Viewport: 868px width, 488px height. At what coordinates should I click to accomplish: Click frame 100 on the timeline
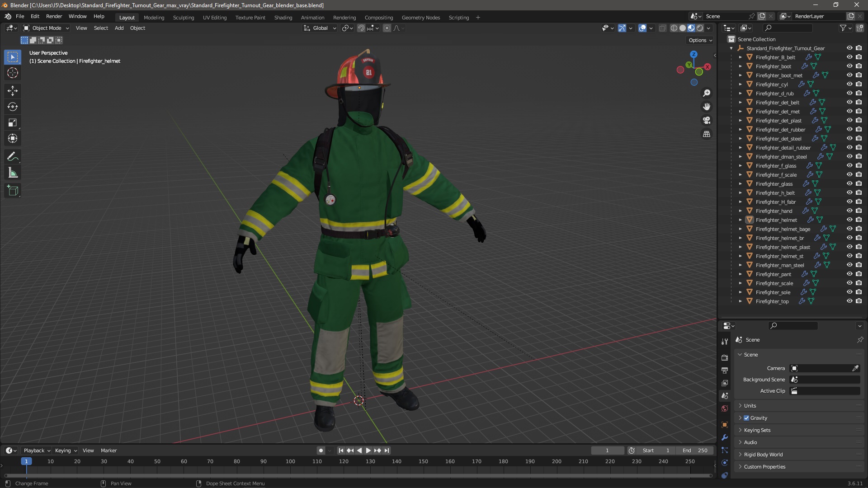point(290,461)
